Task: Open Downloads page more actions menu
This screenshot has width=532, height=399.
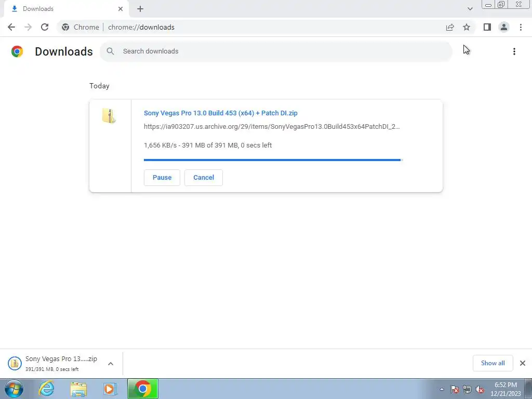Action: (x=514, y=51)
